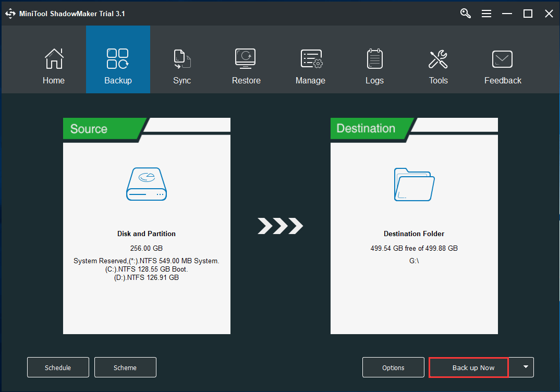Screen dimensions: 560x392
Task: Open the Schedule settings
Action: (x=58, y=367)
